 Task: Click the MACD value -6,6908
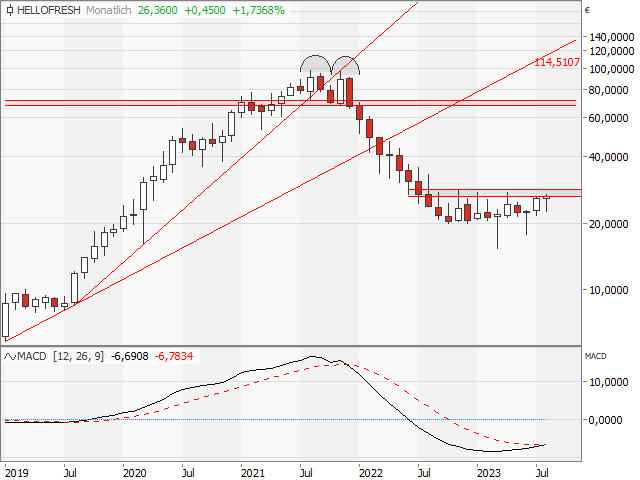(130, 356)
